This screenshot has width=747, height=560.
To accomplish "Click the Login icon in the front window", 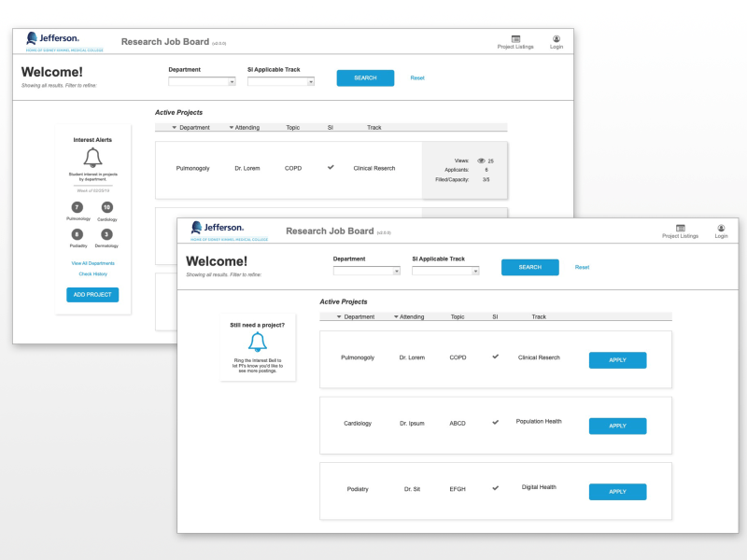I will (x=721, y=228).
